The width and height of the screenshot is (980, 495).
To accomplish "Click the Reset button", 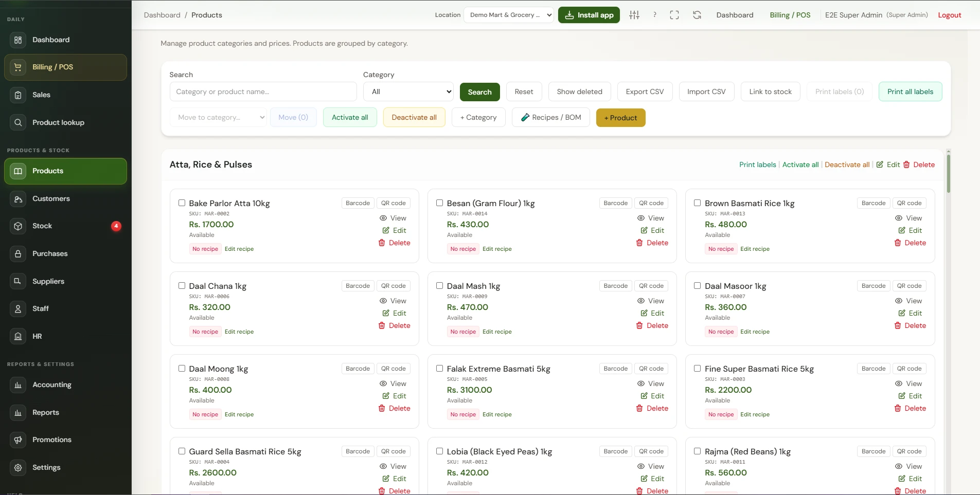I will (x=524, y=91).
